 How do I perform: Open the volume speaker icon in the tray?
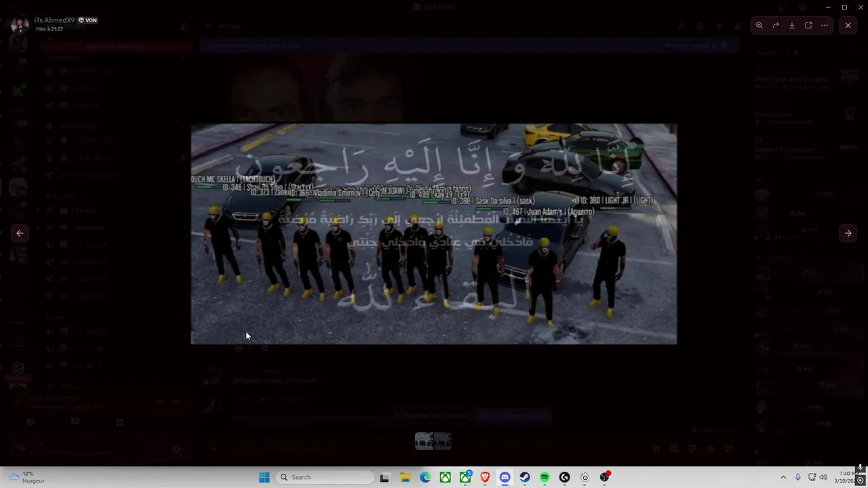[823, 477]
